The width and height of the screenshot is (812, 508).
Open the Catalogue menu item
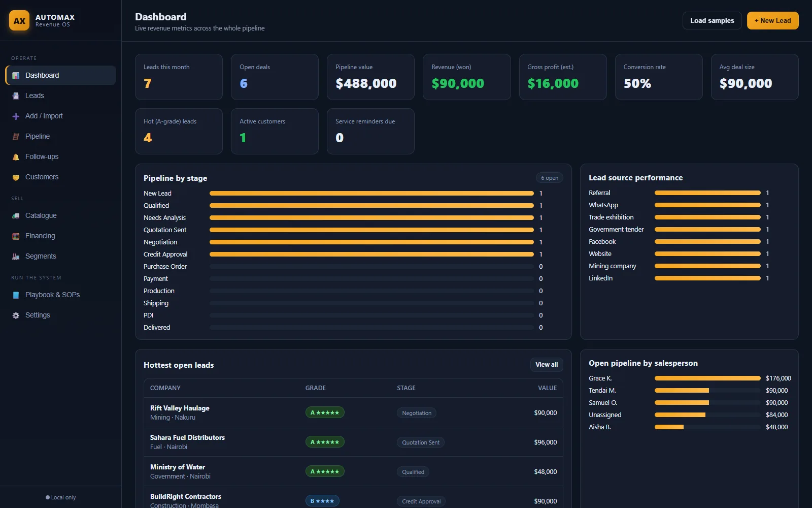coord(60,215)
